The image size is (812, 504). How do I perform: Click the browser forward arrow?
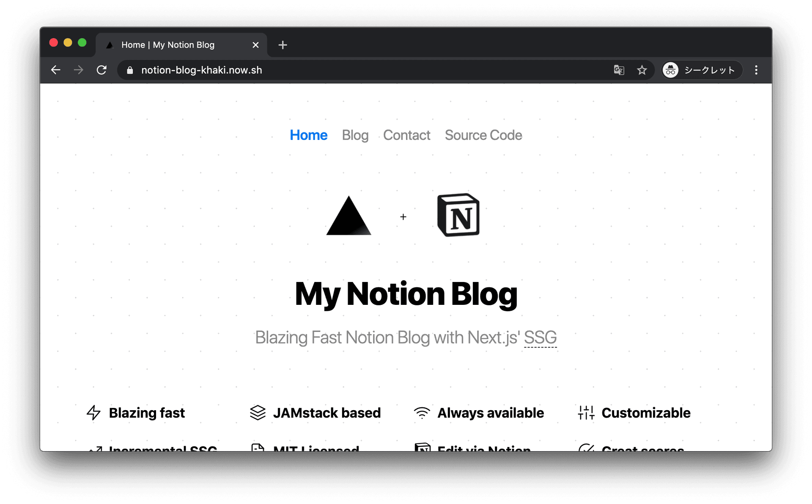point(79,70)
